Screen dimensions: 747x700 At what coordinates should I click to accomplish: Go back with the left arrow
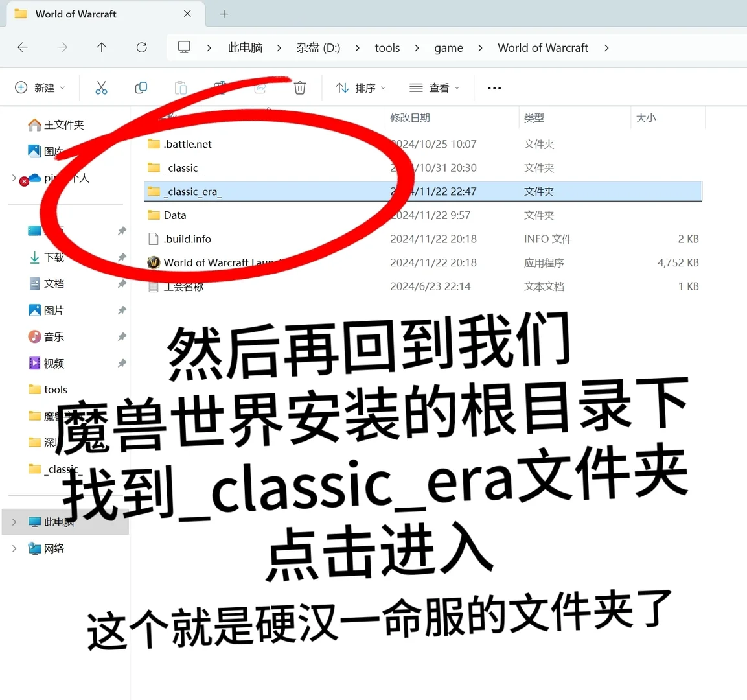(23, 47)
